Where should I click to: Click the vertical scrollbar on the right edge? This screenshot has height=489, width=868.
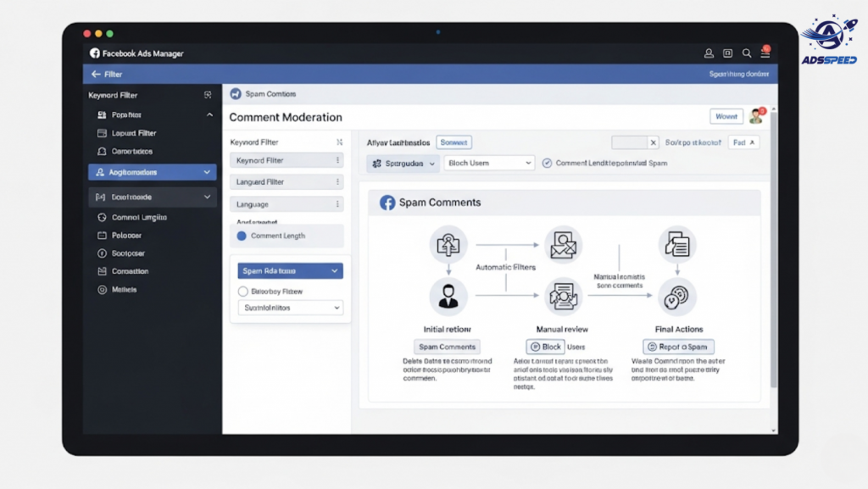772,254
